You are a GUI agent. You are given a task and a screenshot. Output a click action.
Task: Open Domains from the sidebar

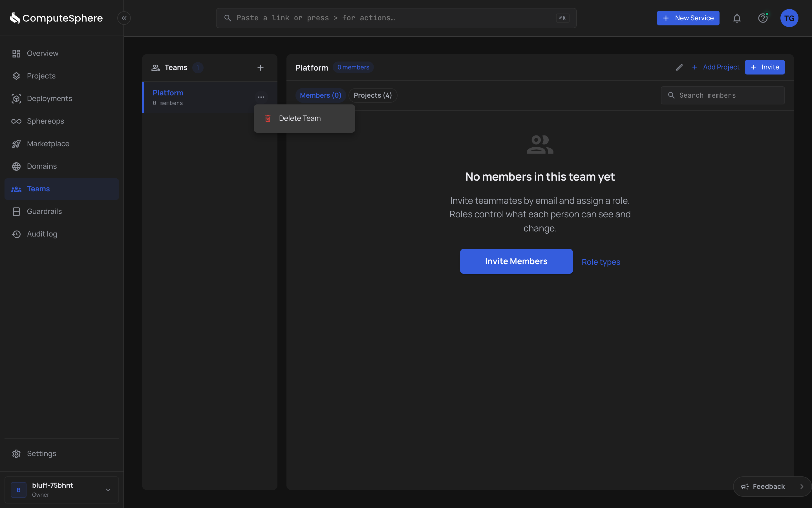62,166
